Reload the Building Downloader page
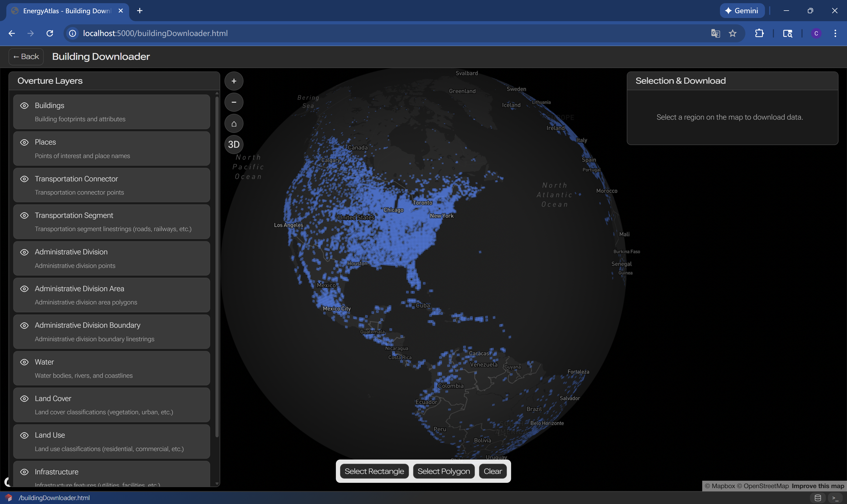 coord(49,33)
